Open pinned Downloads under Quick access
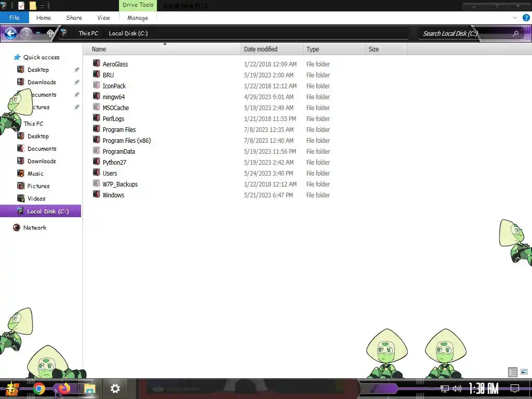The height and width of the screenshot is (399, 532). [x=42, y=82]
